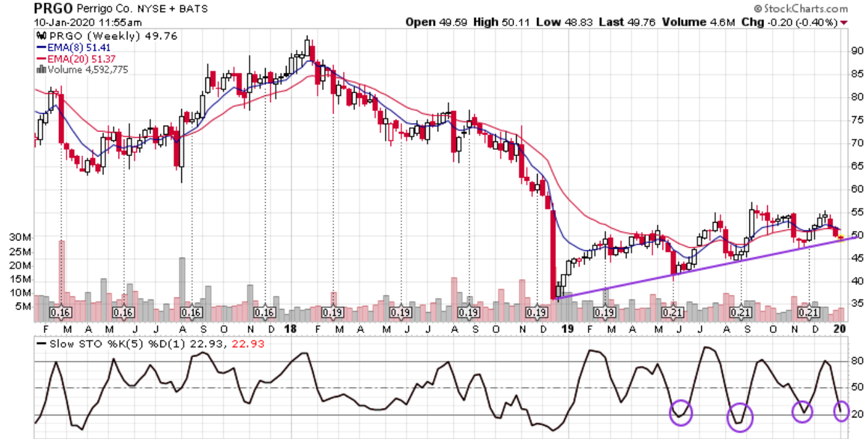Click the first 0.16 dividend marker

coord(61,313)
